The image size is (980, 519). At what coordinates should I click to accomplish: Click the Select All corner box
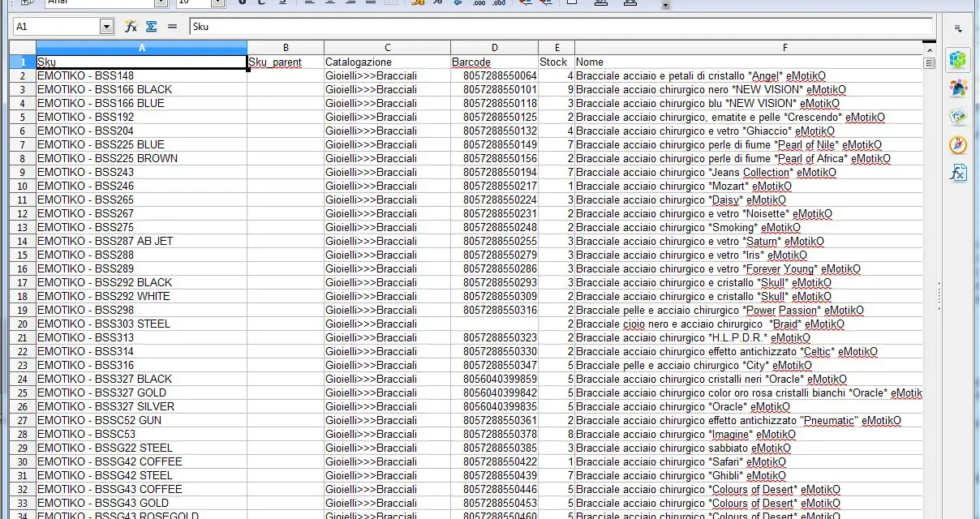point(24,48)
